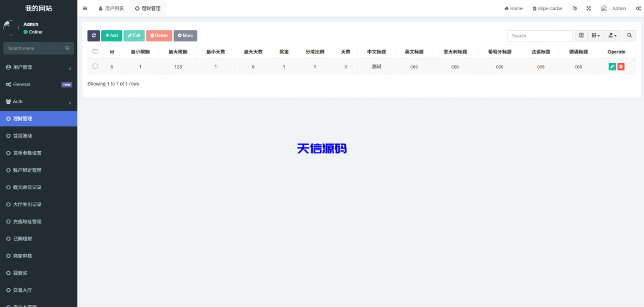Open 欧元承兑记录 sidebar item
Image resolution: width=644 pixels, height=307 pixels.
(x=38, y=187)
